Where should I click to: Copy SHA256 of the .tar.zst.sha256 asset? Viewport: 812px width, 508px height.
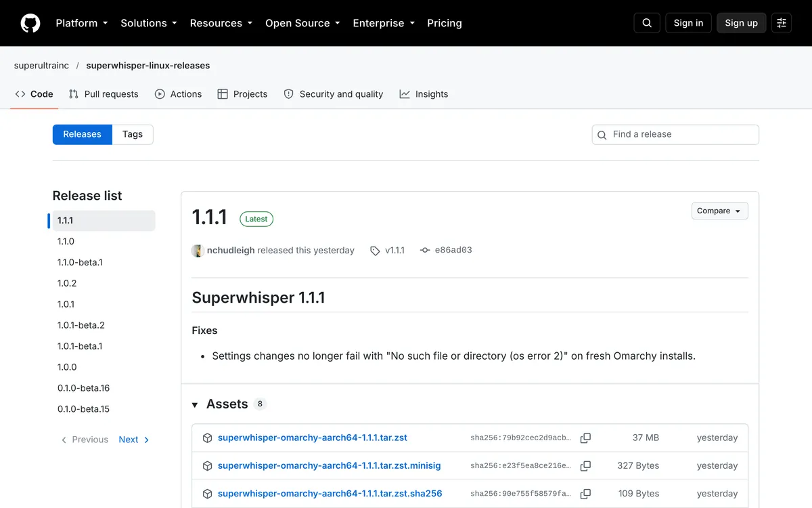pyautogui.click(x=586, y=494)
